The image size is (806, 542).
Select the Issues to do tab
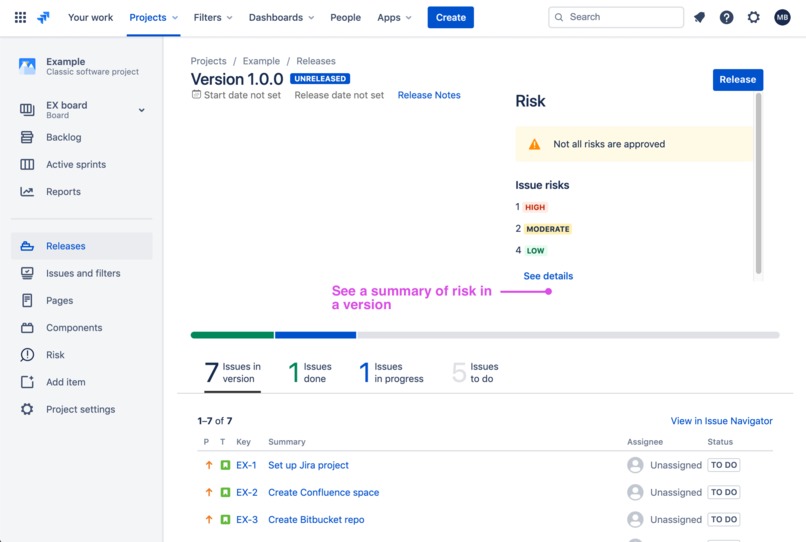tap(475, 373)
